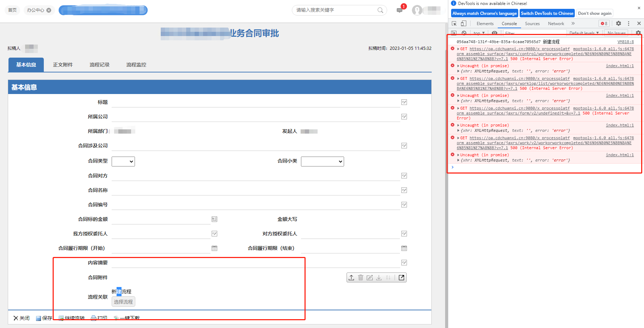Click the red error count badge showing 8

pyautogui.click(x=604, y=23)
